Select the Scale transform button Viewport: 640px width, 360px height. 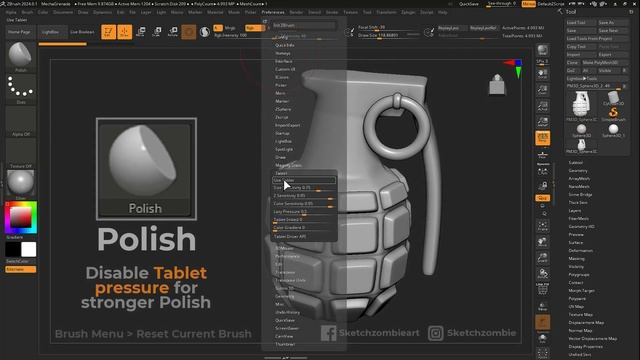click(x=157, y=32)
